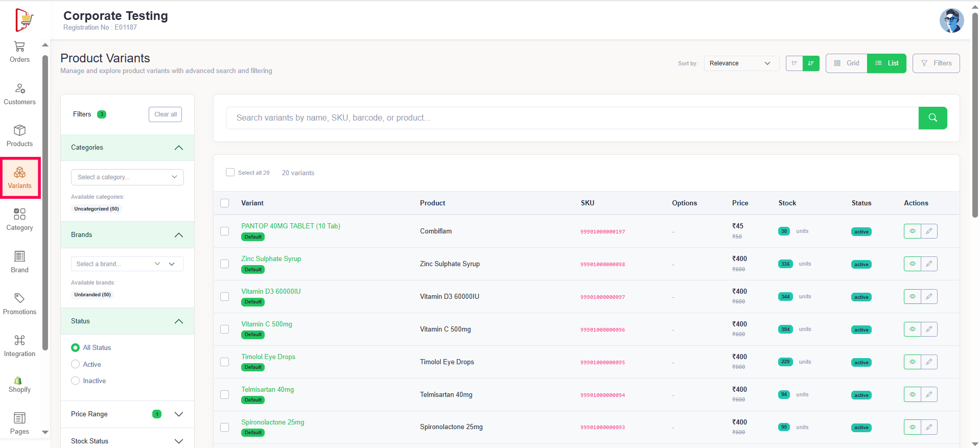View PANTOP 40MG TABLET variant eye icon
Screen dimensions: 980x448
tap(912, 231)
